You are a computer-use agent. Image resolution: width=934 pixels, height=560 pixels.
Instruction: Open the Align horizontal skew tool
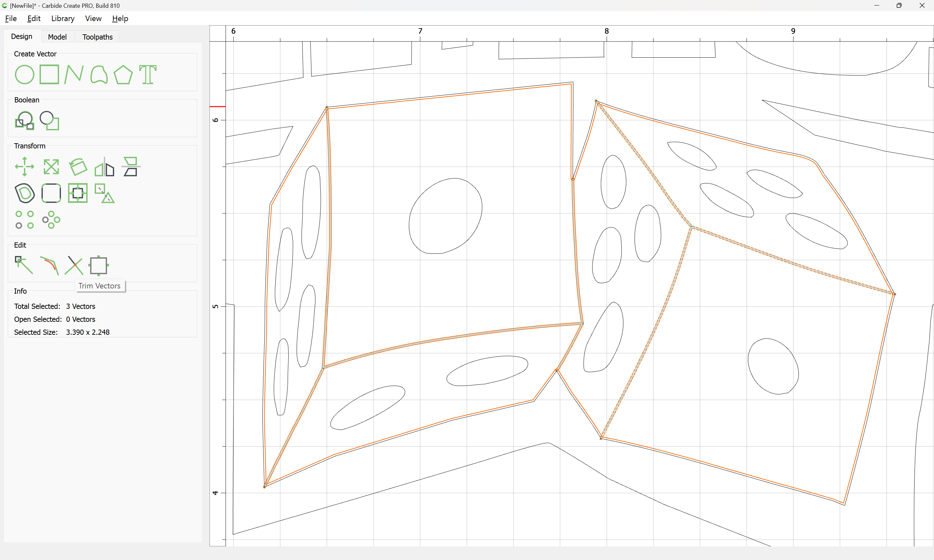coord(131,167)
